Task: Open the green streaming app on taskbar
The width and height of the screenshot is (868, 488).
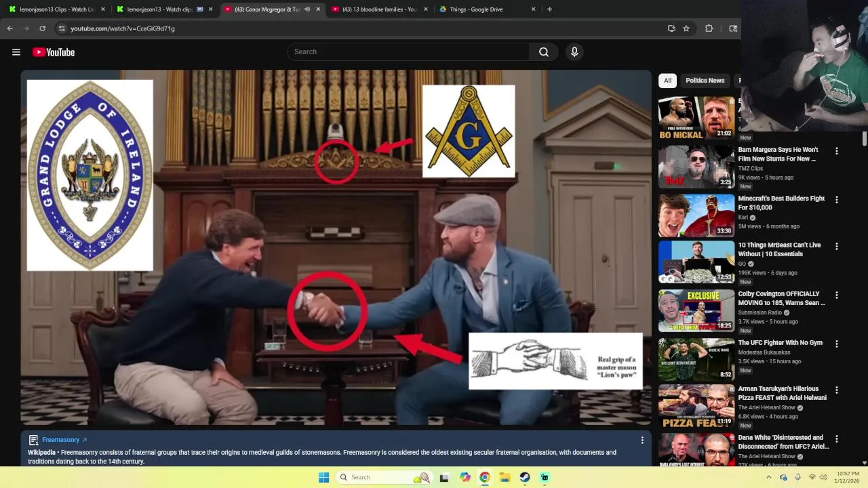Action: tap(545, 477)
